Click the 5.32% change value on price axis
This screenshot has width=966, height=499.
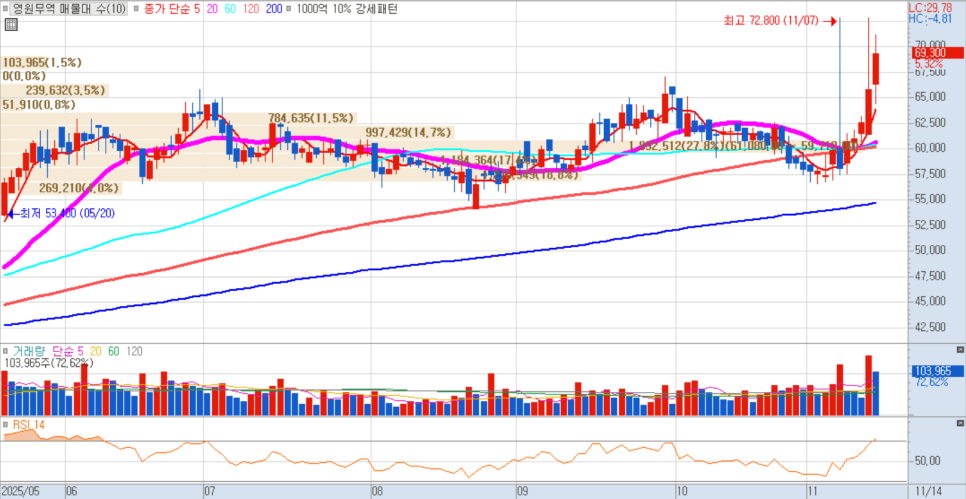[x=928, y=63]
